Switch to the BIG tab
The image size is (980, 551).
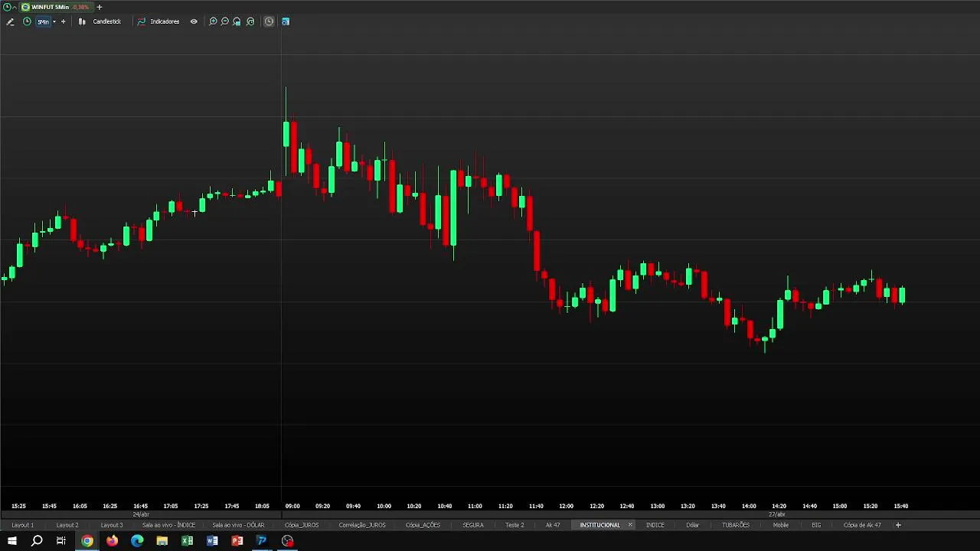pos(816,525)
